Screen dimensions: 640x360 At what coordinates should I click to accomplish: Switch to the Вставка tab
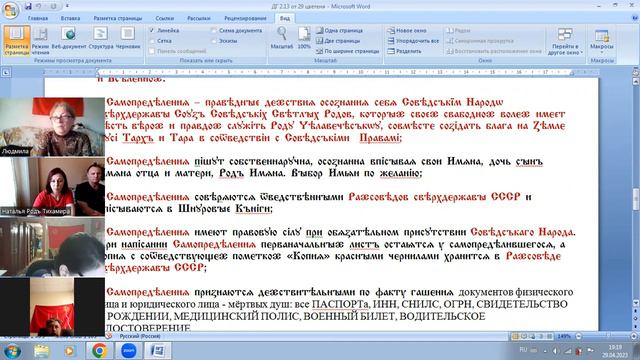point(70,18)
